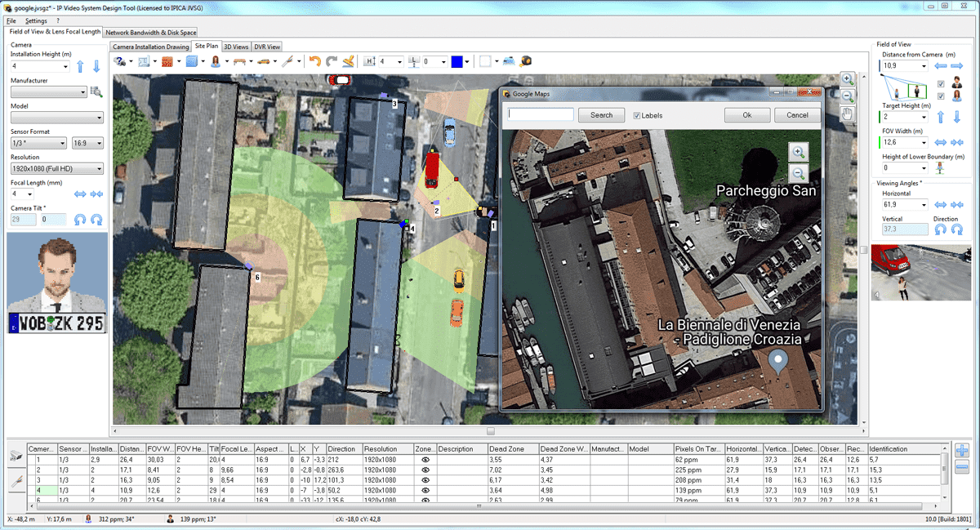Toggle the male figure visibility checkbox
Screen dimensions: 980x530
pyautogui.click(x=941, y=84)
